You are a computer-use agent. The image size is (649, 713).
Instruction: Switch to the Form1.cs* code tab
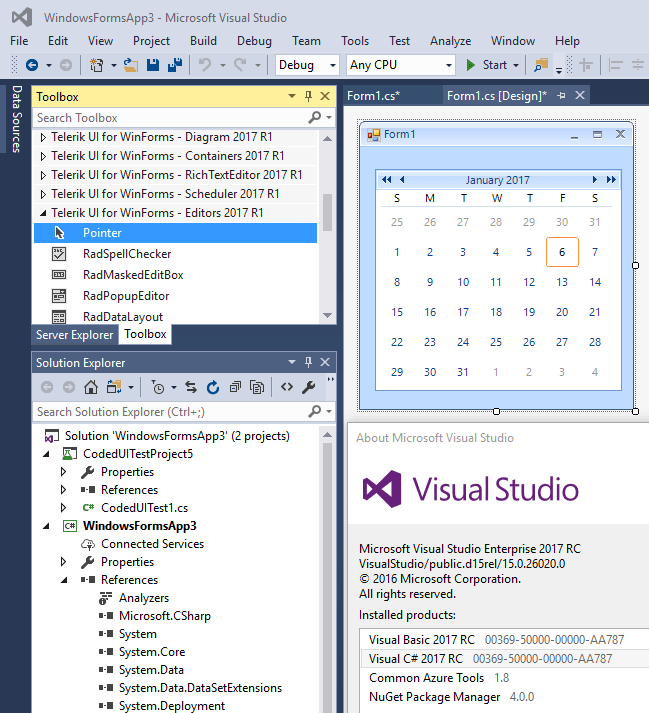coord(373,95)
